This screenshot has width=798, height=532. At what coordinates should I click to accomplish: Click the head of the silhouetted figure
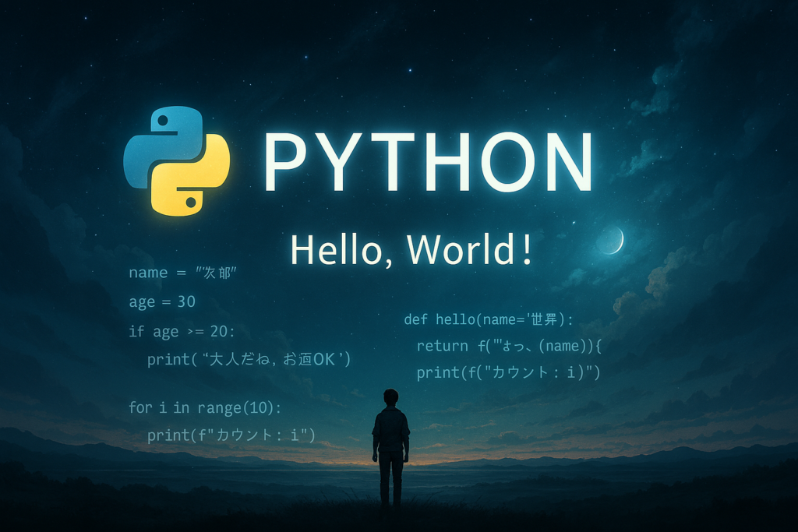click(x=390, y=397)
